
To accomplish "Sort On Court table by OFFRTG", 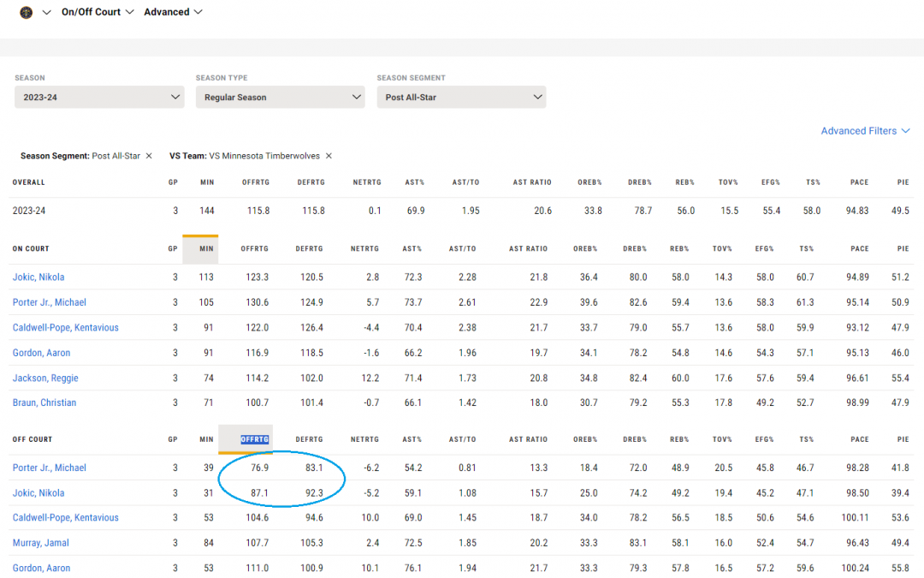I will coord(255,249).
